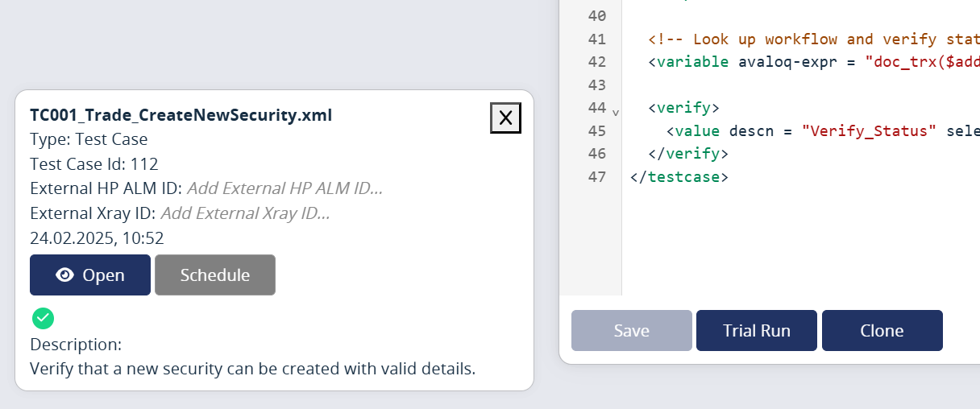The image size is (980, 409).
Task: Click the greyed-out Save button
Action: coord(632,331)
